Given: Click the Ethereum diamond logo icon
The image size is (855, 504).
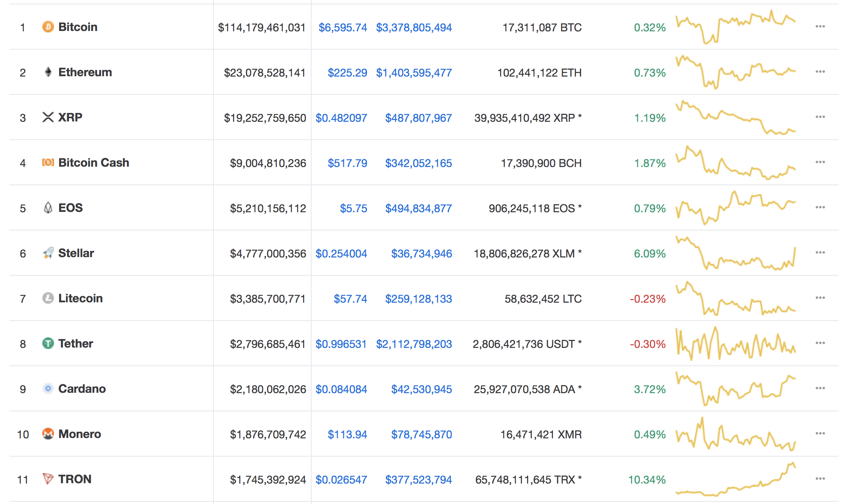Looking at the screenshot, I should 48,72.
